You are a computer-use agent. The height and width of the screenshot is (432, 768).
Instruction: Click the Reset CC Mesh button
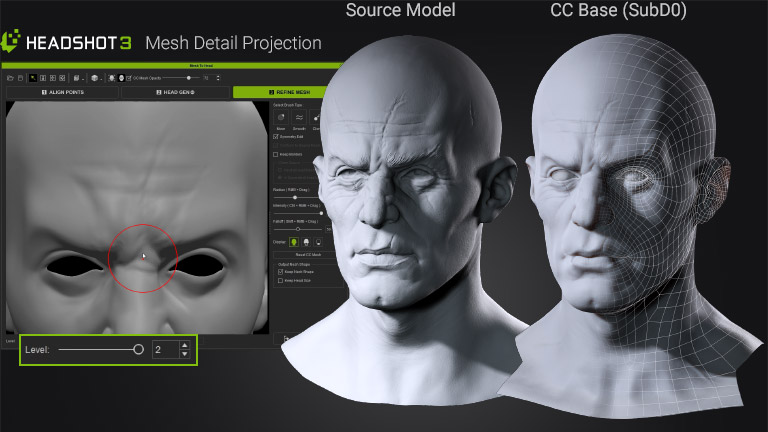[x=309, y=255]
